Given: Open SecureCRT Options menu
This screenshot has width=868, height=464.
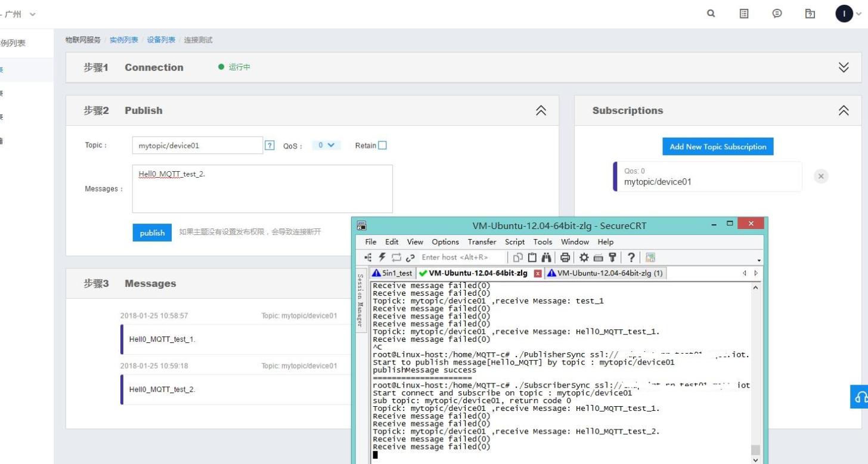Looking at the screenshot, I should point(445,242).
